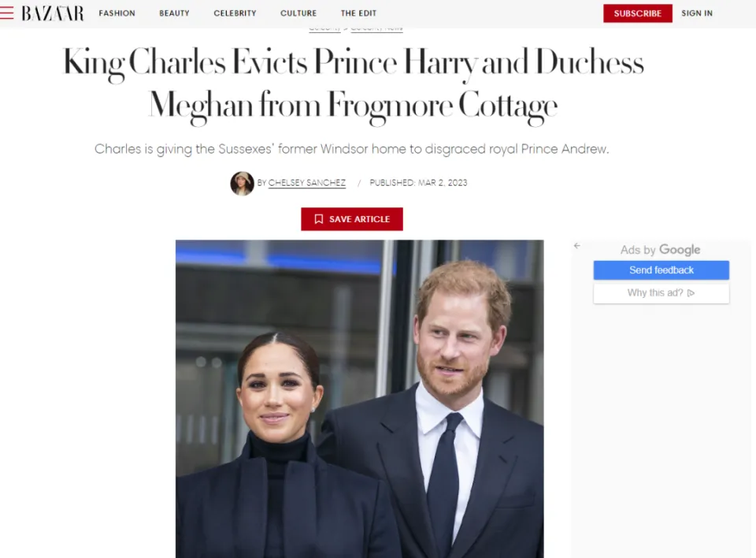Open the Chelsey Sanchez author link

coord(307,183)
